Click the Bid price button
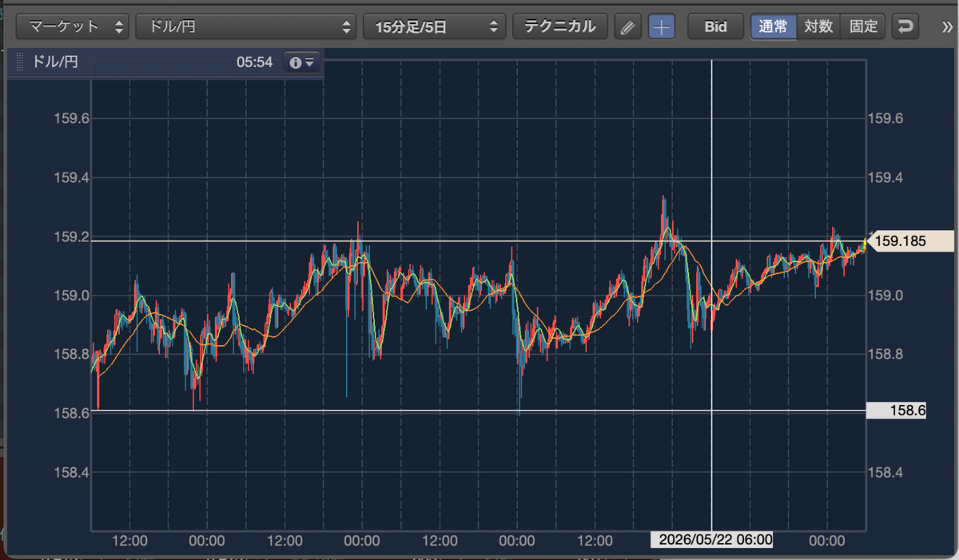 pos(716,26)
